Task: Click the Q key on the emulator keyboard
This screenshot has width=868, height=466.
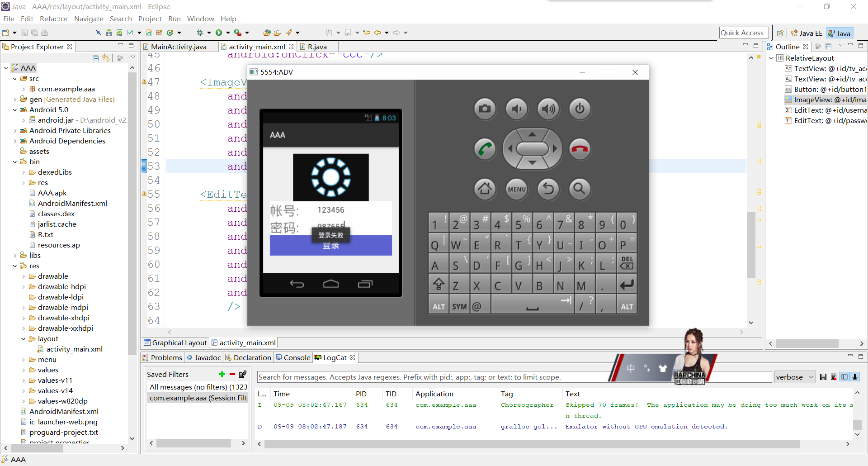Action: pyautogui.click(x=439, y=243)
